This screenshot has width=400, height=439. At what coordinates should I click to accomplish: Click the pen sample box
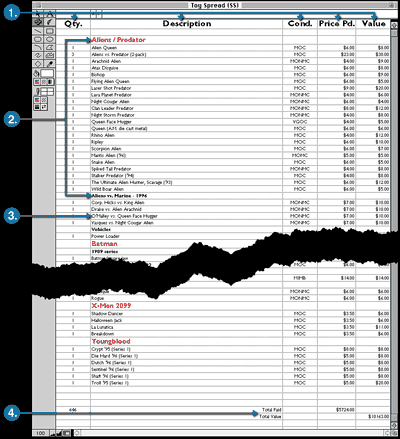point(47,92)
